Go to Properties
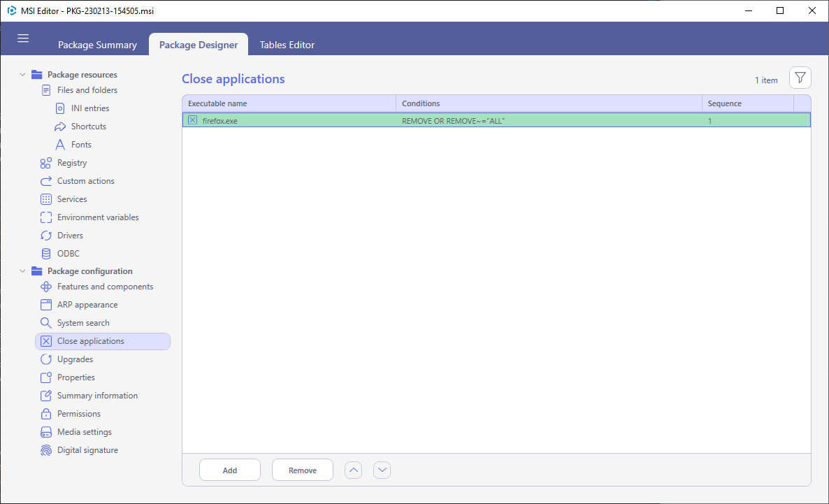Viewport: 829px width, 504px height. pos(76,377)
